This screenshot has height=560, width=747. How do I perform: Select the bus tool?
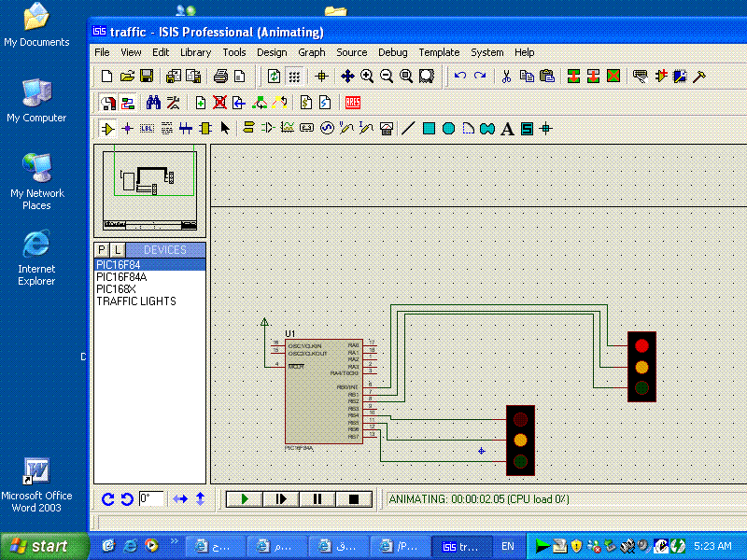[x=186, y=129]
